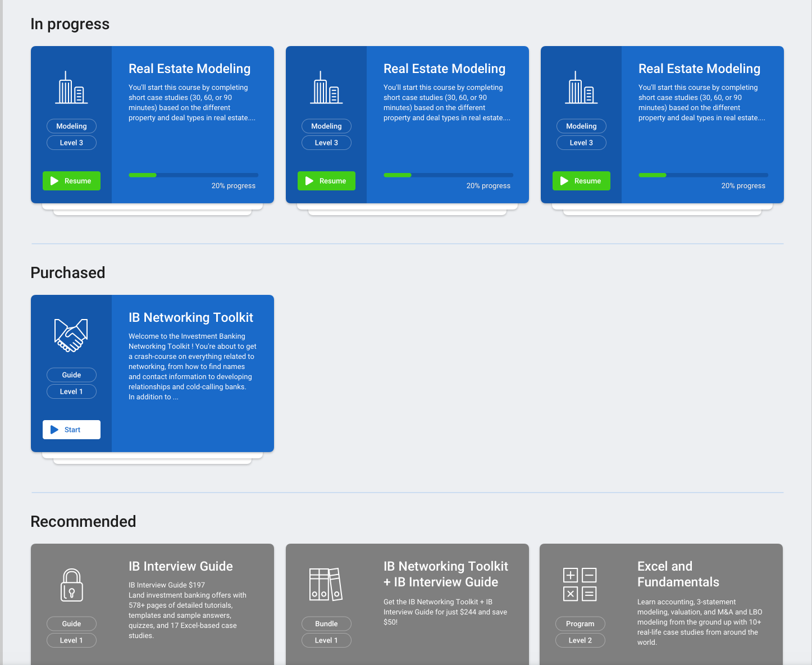Open the Excel and Fundamentals title

pyautogui.click(x=678, y=574)
